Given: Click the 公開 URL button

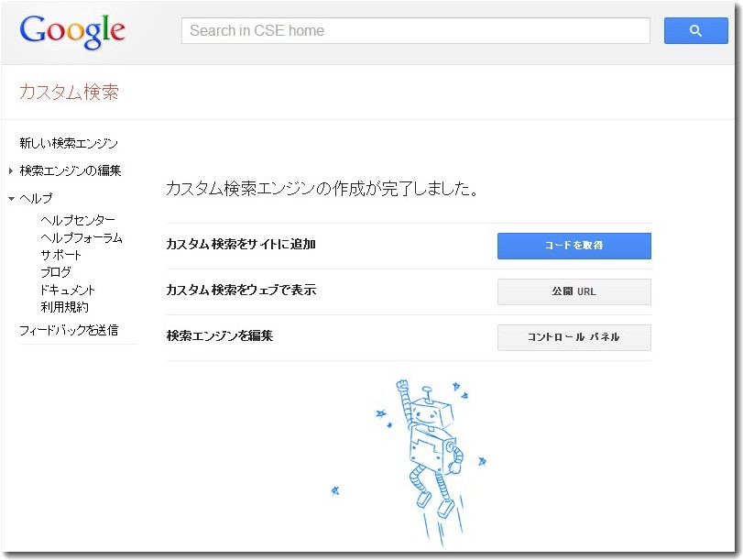Looking at the screenshot, I should [x=574, y=292].
